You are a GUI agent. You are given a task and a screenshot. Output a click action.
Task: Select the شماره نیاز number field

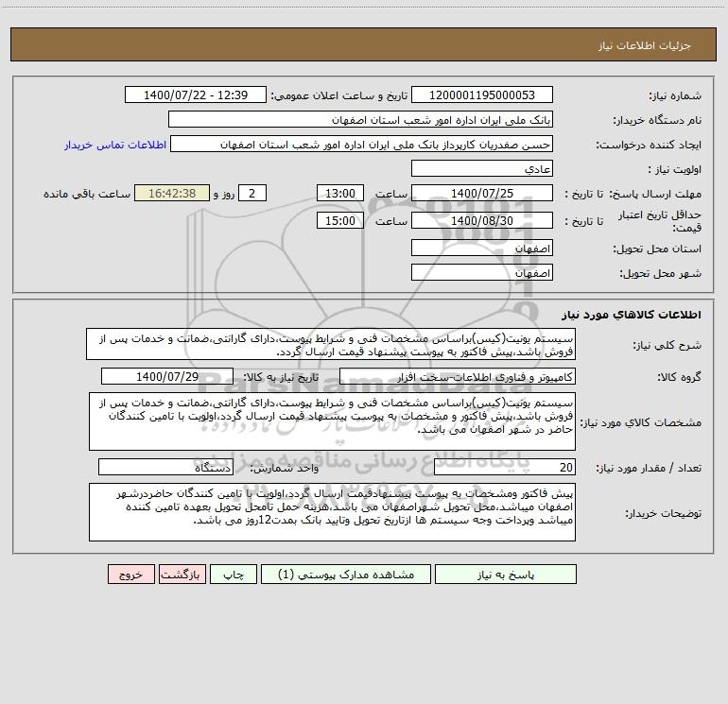(x=482, y=94)
